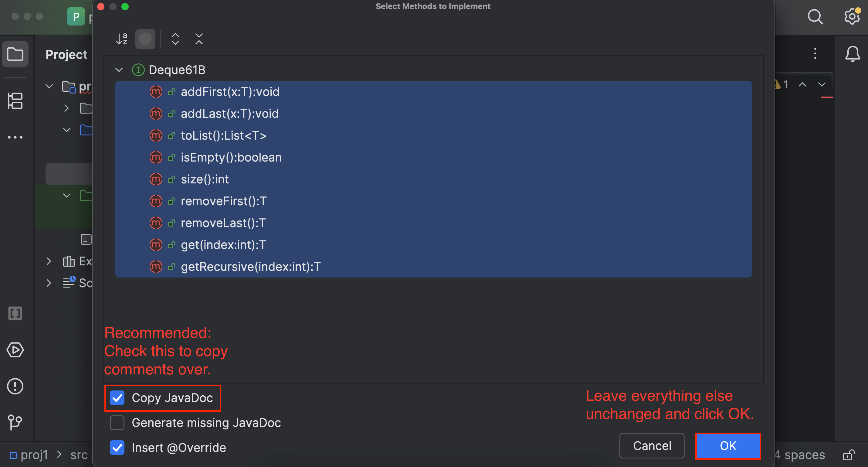
Task: Uncheck the Copy JavaDoc checkbox
Action: pos(117,398)
